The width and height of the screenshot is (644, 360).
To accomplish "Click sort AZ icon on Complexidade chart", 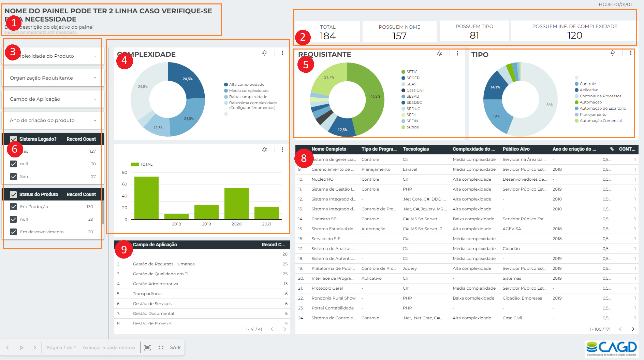I will pos(264,53).
